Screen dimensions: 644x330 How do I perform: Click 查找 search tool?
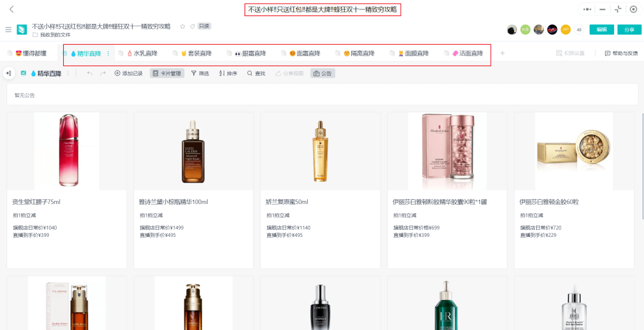pyautogui.click(x=256, y=73)
